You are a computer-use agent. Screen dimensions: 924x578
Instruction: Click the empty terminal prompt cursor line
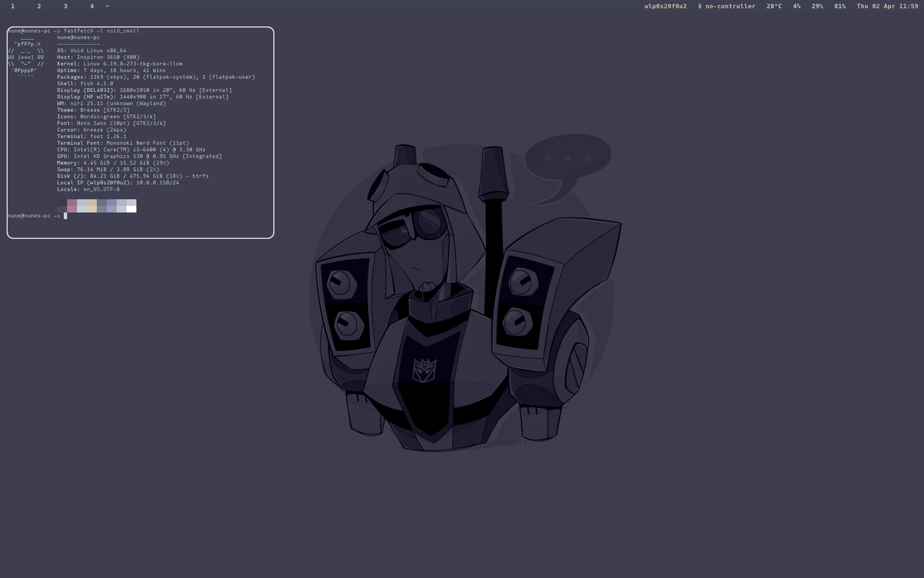37,216
